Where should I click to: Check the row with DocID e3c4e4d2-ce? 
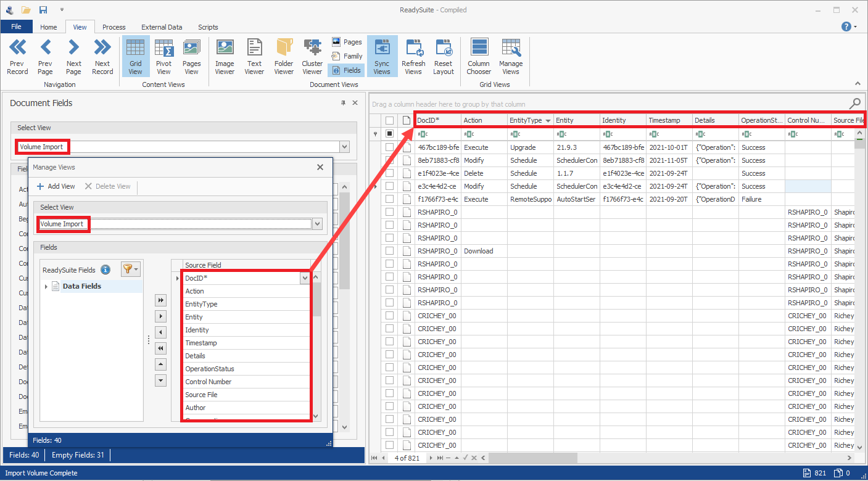coord(389,186)
